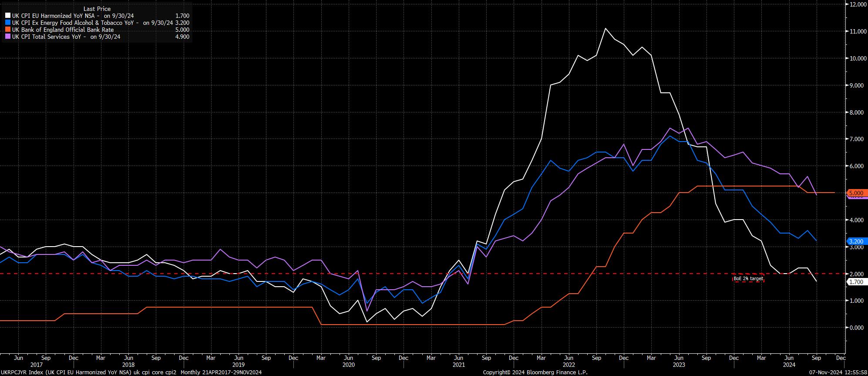Click the 9.000 y-axis label
Image resolution: width=868 pixels, height=376 pixels.
click(857, 85)
